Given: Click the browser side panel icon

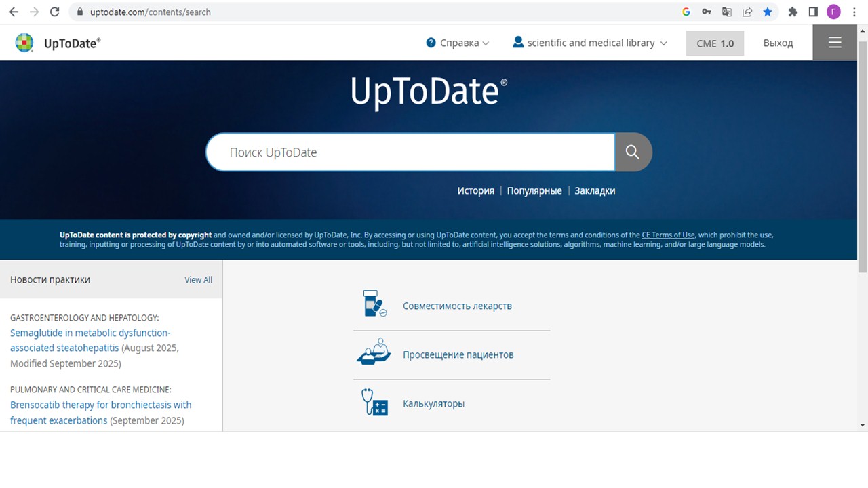Looking at the screenshot, I should click(x=813, y=12).
